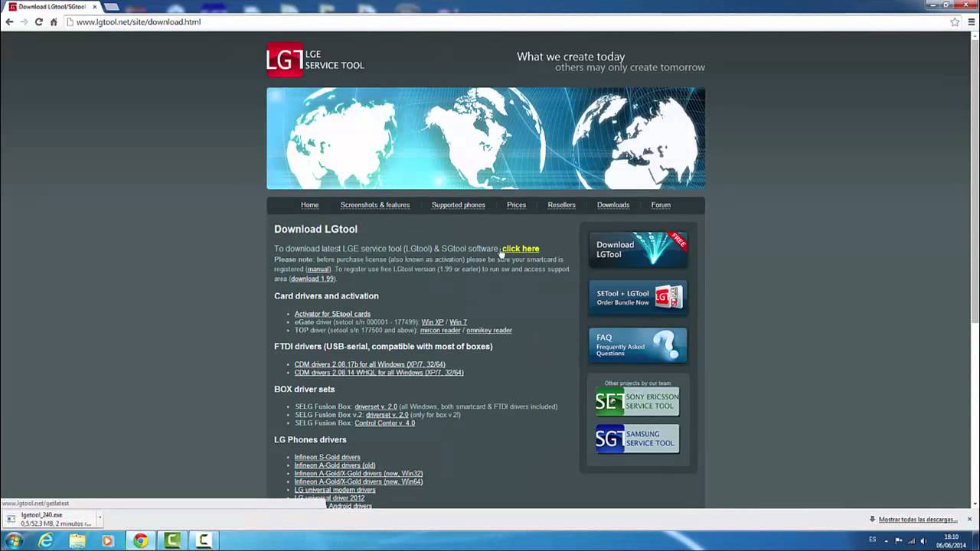Open Windows Explorer folder on taskbar
980x551 pixels.
click(x=77, y=540)
